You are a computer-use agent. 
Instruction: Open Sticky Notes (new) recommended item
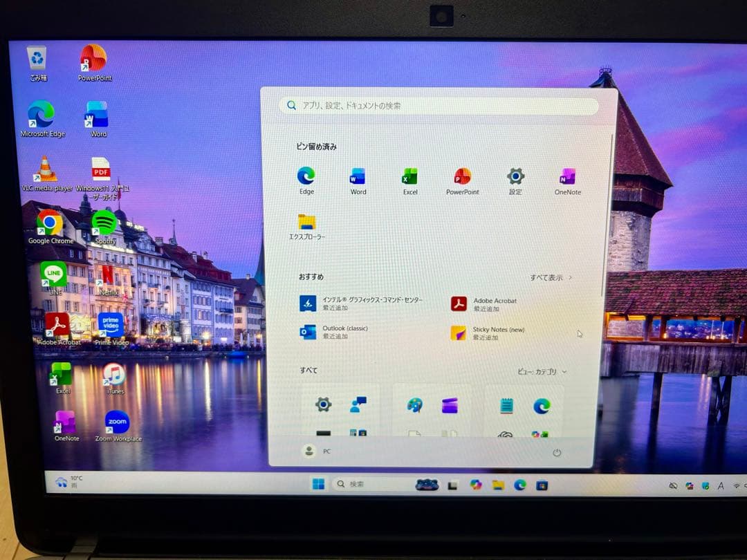tap(487, 333)
